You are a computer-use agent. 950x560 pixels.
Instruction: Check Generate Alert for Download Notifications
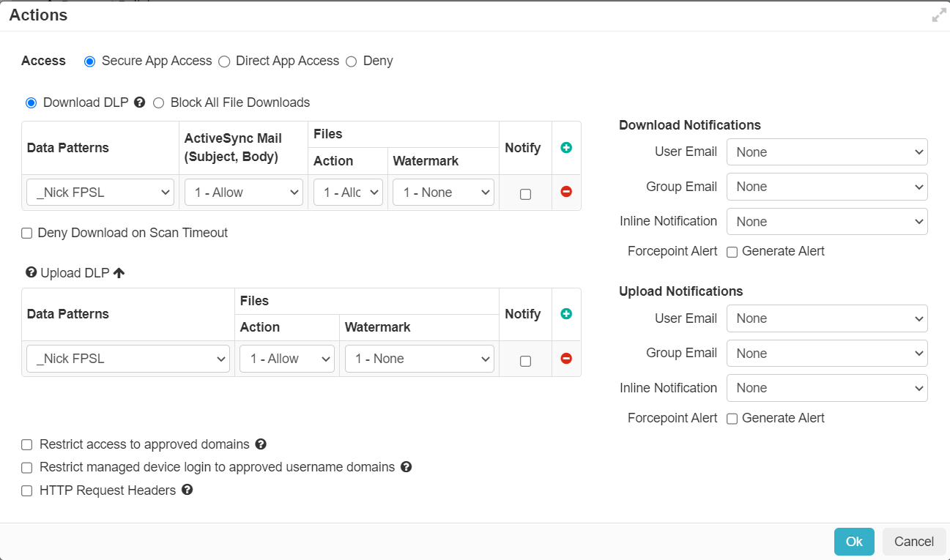coord(732,251)
